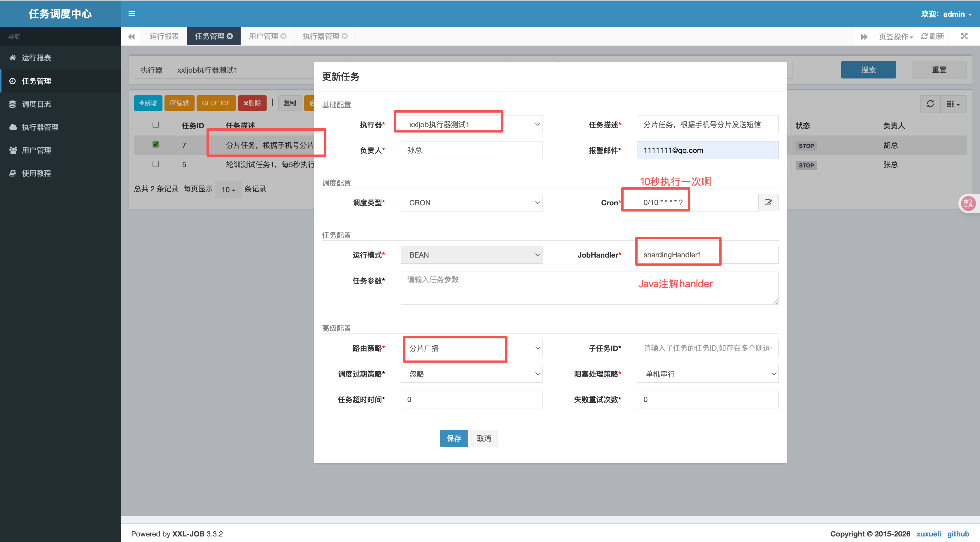The height and width of the screenshot is (542, 980).
Task: Check the task ID 5 row checkbox
Action: pyautogui.click(x=155, y=164)
